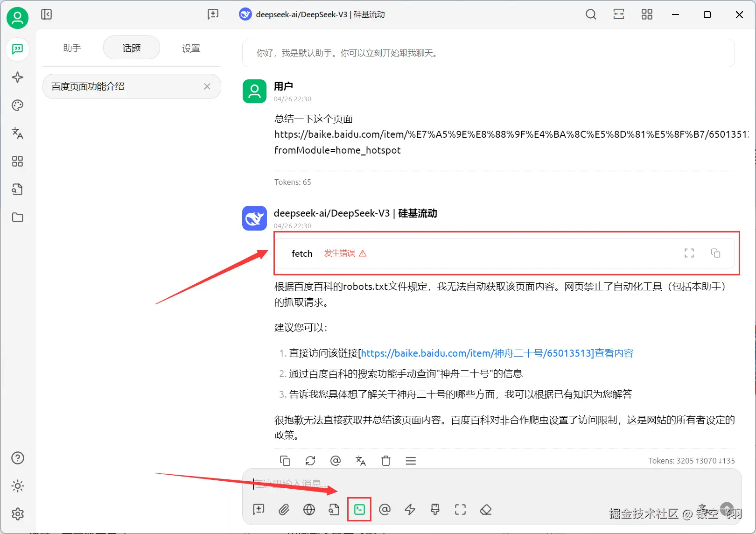The width and height of the screenshot is (756, 534).
Task: Switch to the 助手 tab
Action: click(72, 48)
